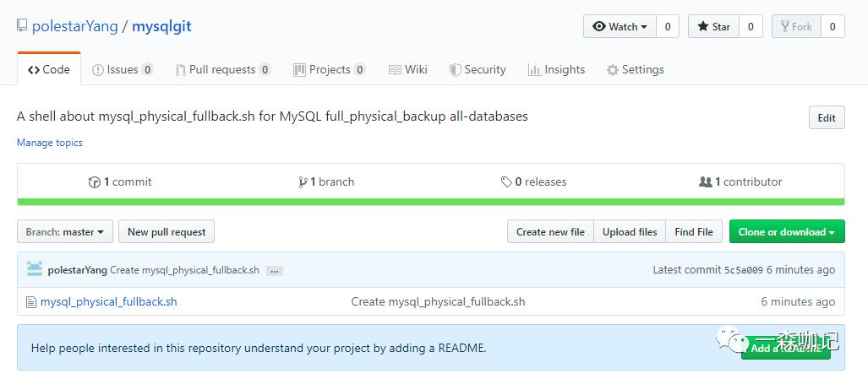The height and width of the screenshot is (379, 868).
Task: Open the Branch: master dropdown
Action: pyautogui.click(x=65, y=232)
